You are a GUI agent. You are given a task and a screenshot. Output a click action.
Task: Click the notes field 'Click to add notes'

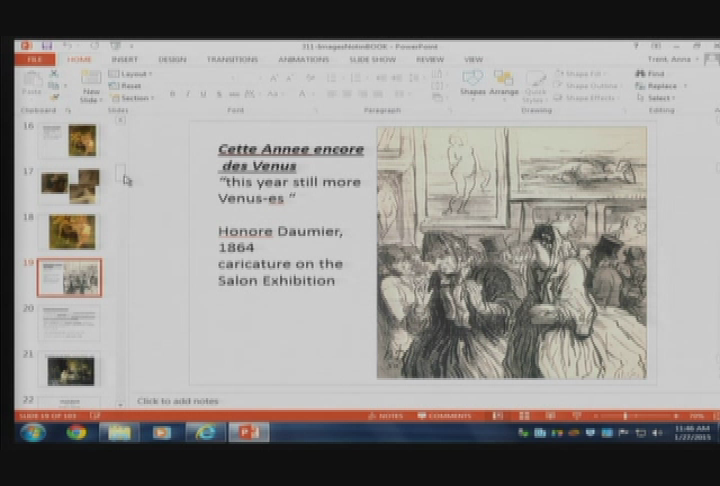pos(178,401)
